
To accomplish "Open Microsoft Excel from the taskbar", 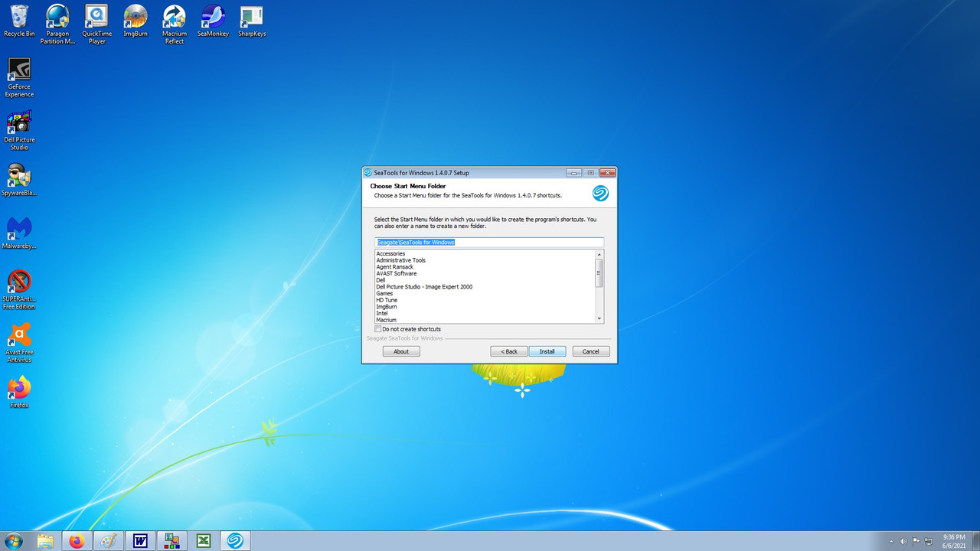I will 204,541.
